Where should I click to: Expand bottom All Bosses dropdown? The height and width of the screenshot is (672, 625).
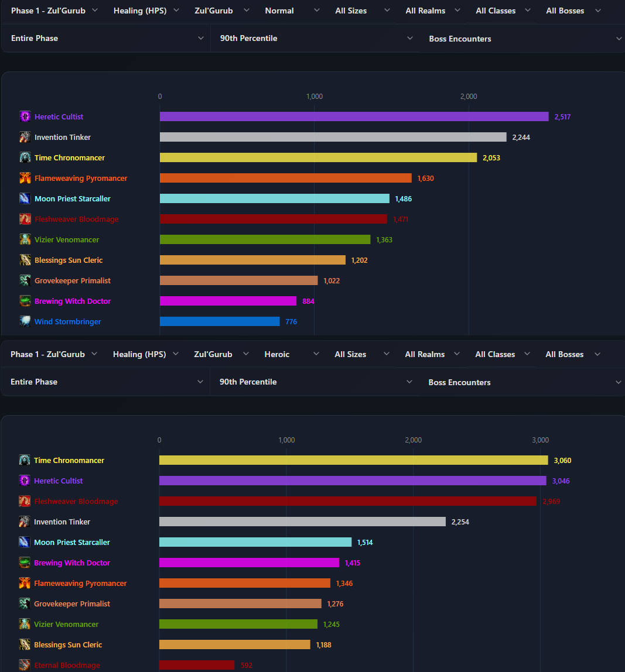pyautogui.click(x=573, y=354)
